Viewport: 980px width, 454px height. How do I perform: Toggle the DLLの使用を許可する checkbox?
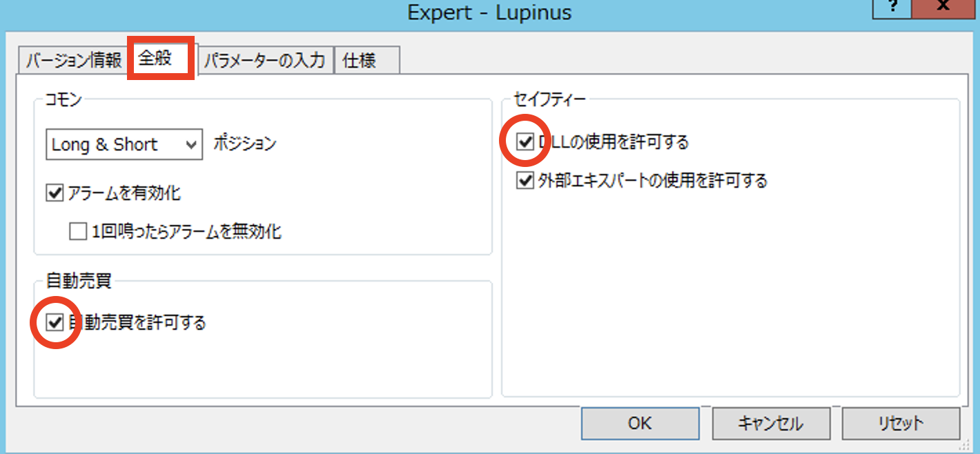coord(525,143)
